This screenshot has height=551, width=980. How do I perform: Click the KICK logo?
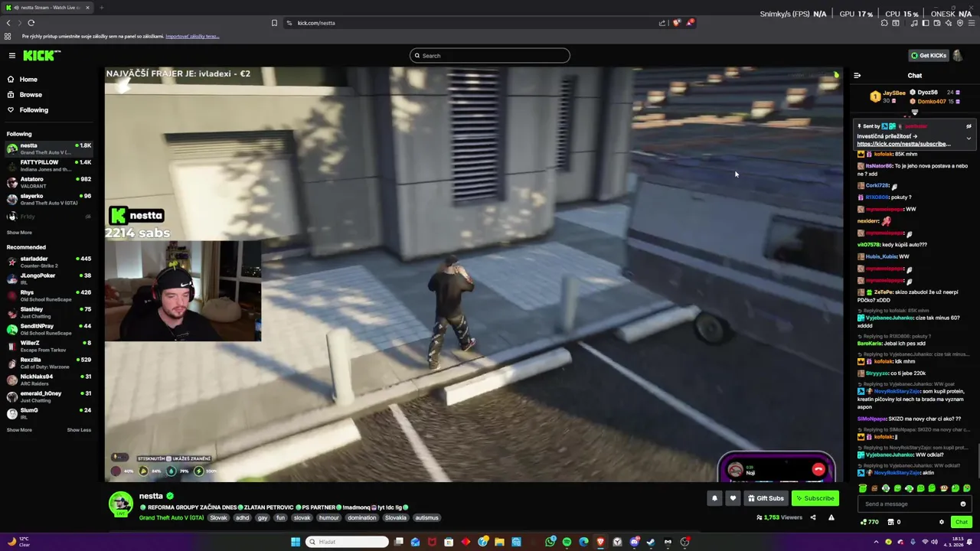click(x=41, y=55)
